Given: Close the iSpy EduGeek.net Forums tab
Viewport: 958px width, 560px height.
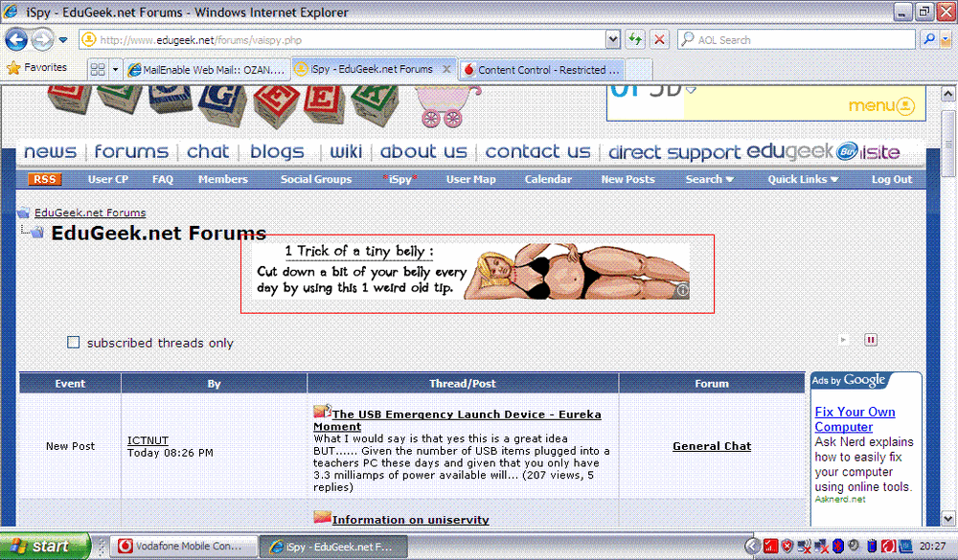Looking at the screenshot, I should coord(446,69).
